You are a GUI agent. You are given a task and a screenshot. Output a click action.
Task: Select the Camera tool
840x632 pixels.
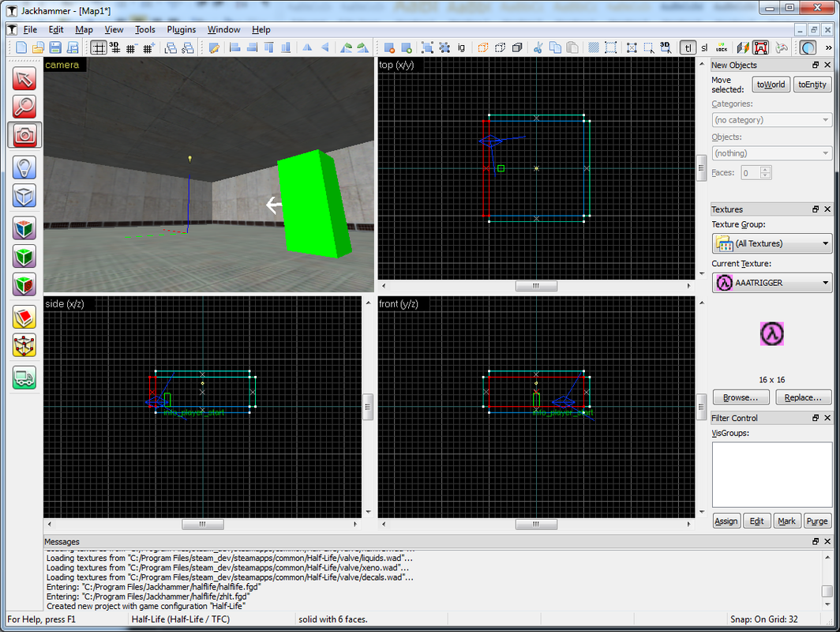coord(24,134)
